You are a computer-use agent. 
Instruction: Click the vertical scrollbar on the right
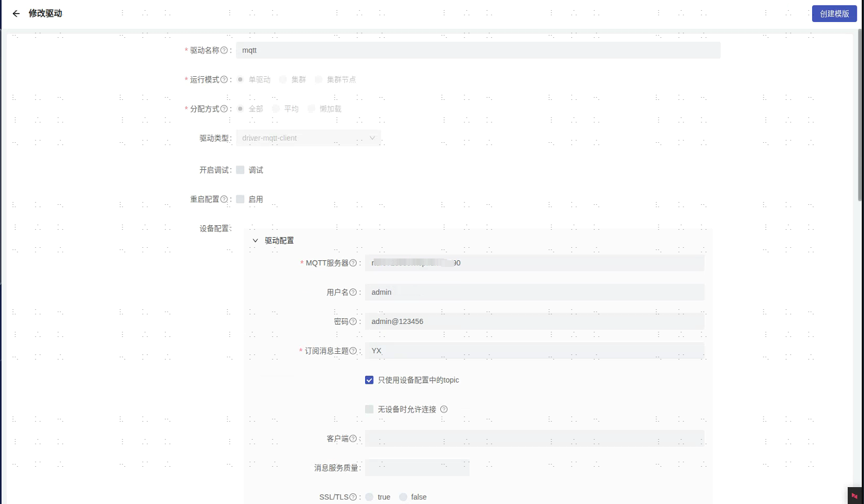(x=860, y=113)
